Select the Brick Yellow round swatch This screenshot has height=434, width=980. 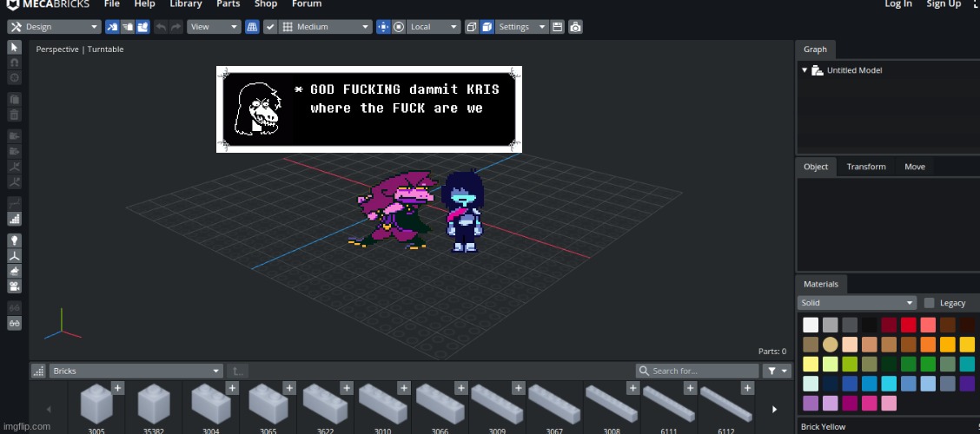pyautogui.click(x=830, y=345)
